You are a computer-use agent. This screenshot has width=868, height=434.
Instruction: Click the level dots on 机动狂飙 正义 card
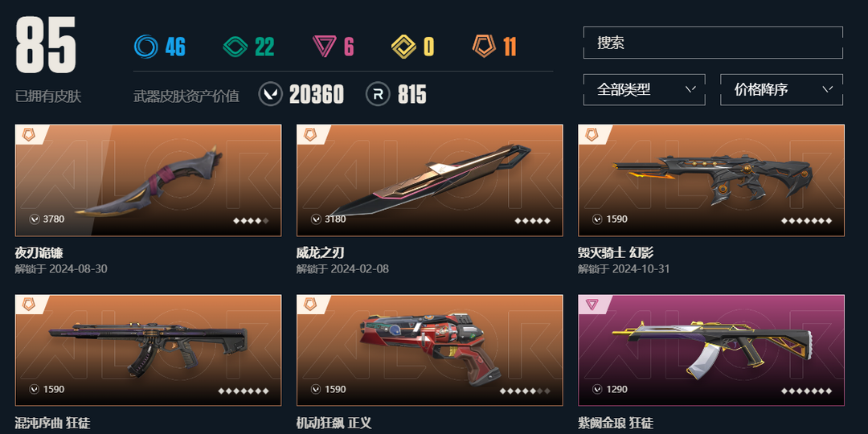pos(525,391)
